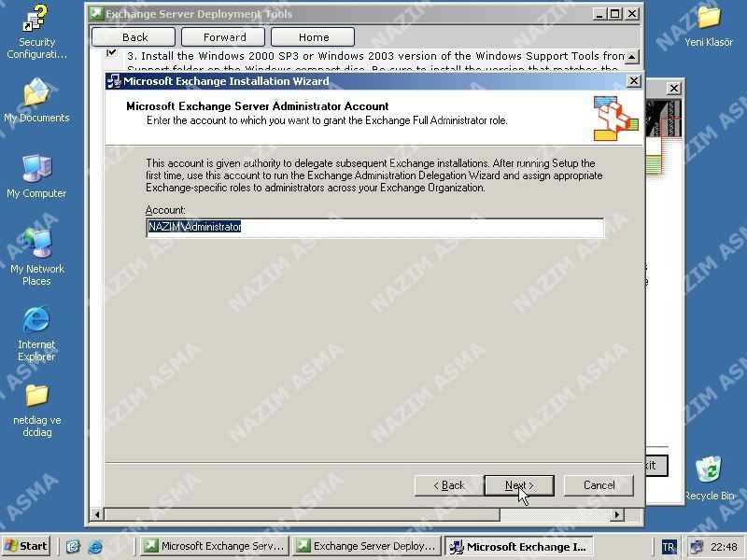The height and width of the screenshot is (560, 747).
Task: Close the Exchange Server Deployment Tools window
Action: tap(632, 14)
